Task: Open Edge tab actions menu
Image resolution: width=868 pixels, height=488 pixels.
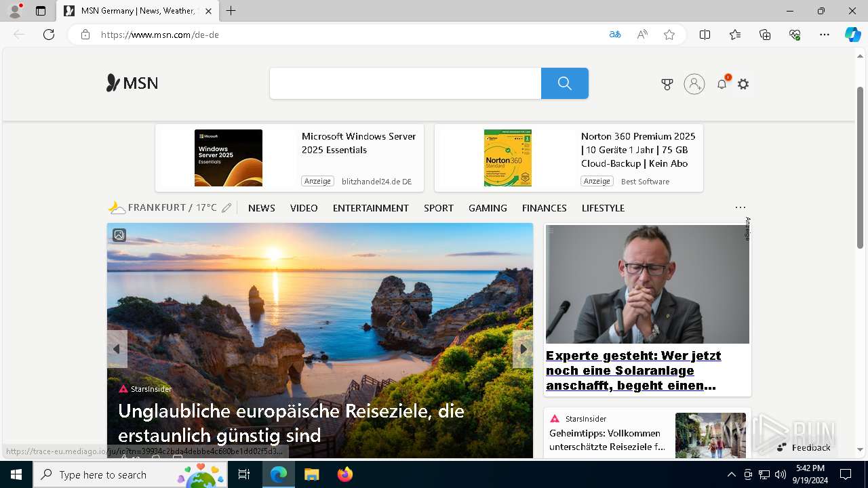Action: (41, 11)
